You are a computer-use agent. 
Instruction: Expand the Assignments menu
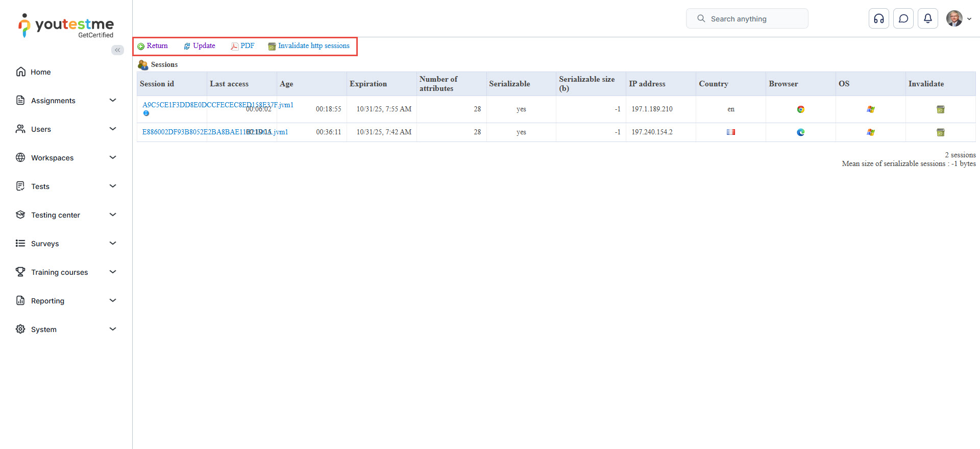point(66,101)
